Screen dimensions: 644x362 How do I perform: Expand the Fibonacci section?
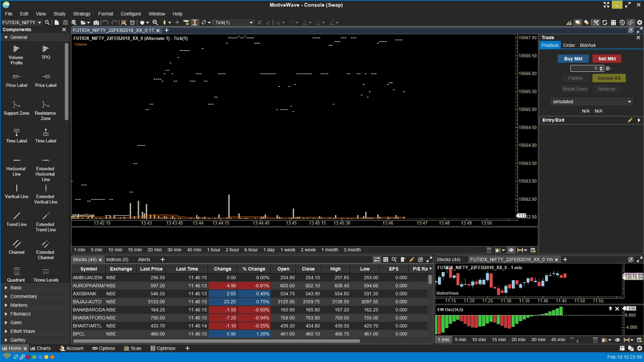pyautogui.click(x=6, y=314)
